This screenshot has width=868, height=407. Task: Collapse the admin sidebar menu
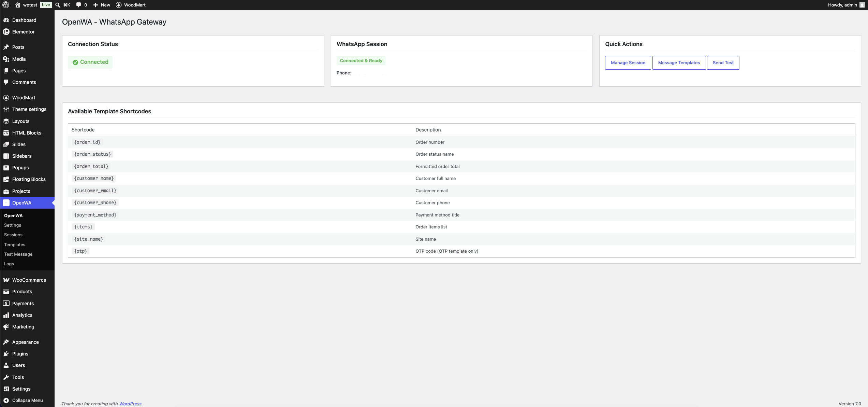click(x=27, y=401)
